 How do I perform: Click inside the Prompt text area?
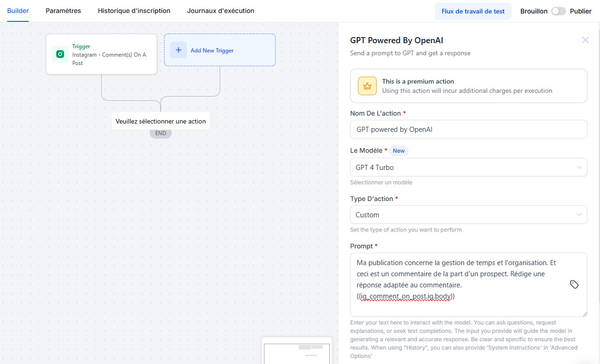469,285
